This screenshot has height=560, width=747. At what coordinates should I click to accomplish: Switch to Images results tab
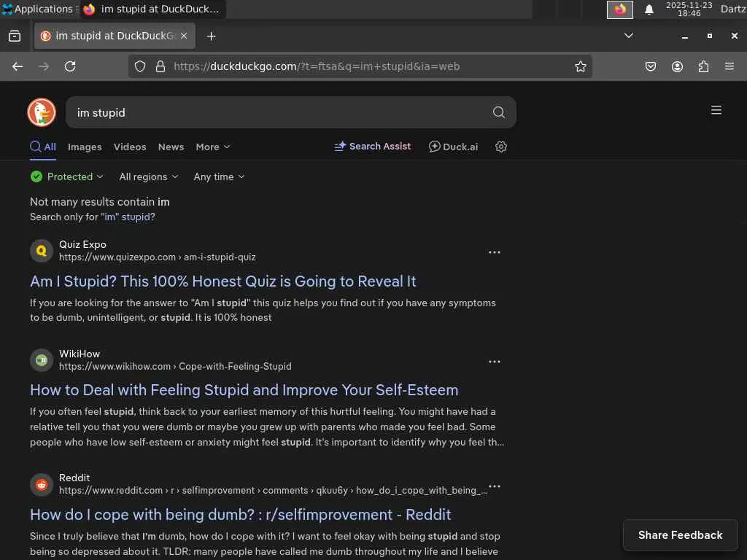click(x=85, y=147)
